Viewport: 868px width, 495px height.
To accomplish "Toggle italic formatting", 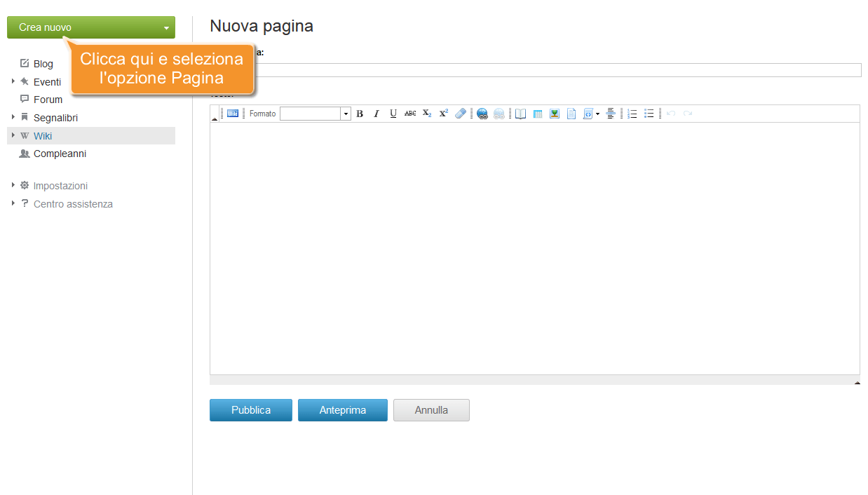I will [x=377, y=114].
